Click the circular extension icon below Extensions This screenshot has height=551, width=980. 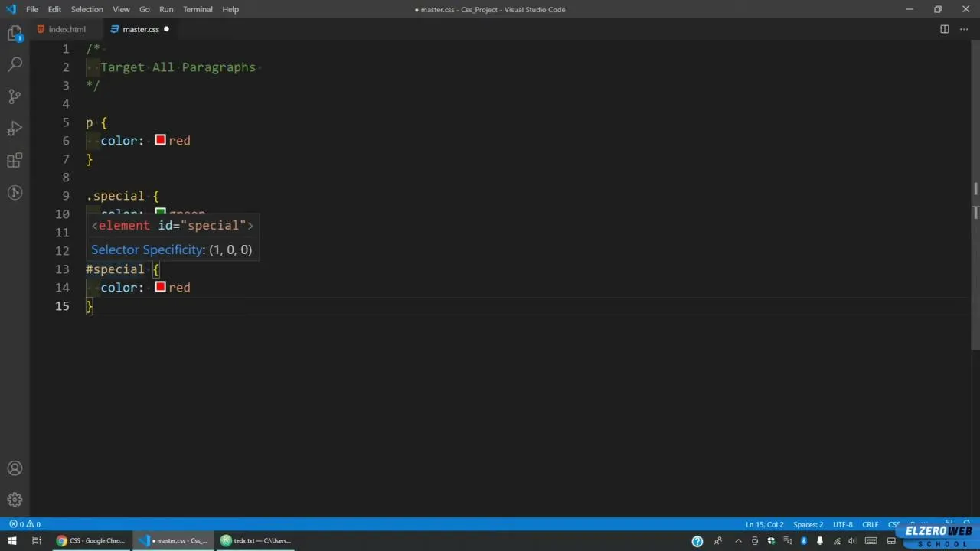pos(15,193)
